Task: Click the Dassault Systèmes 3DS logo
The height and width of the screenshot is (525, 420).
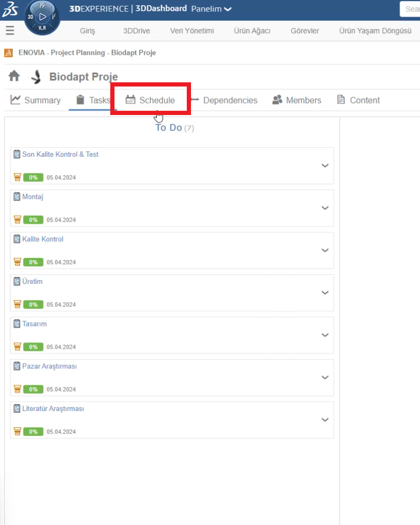Action: pyautogui.click(x=11, y=11)
